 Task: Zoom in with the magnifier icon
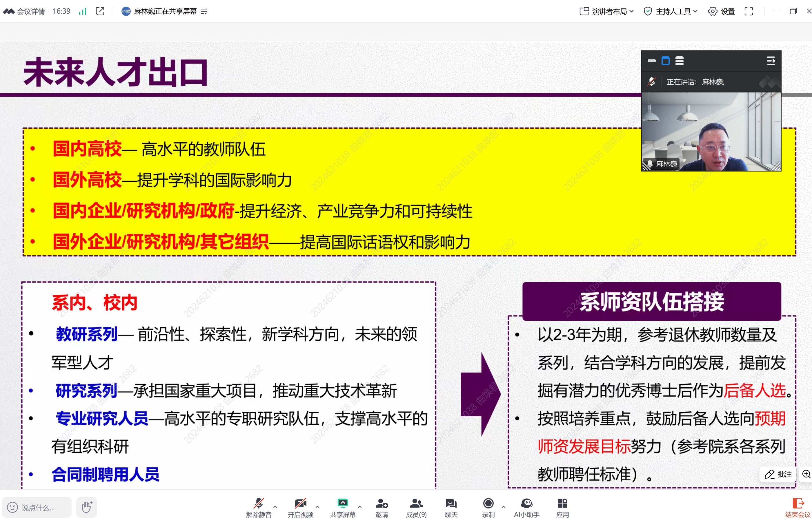coord(806,474)
